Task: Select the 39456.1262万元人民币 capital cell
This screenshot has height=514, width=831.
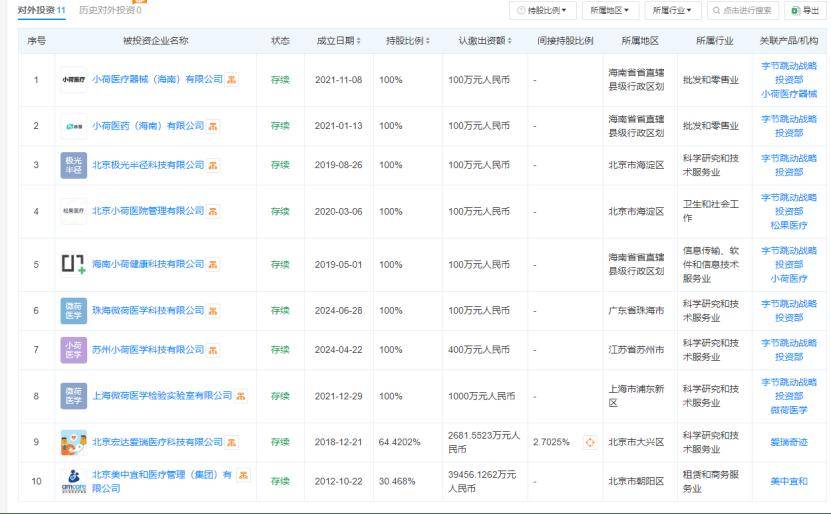Action: (482, 481)
